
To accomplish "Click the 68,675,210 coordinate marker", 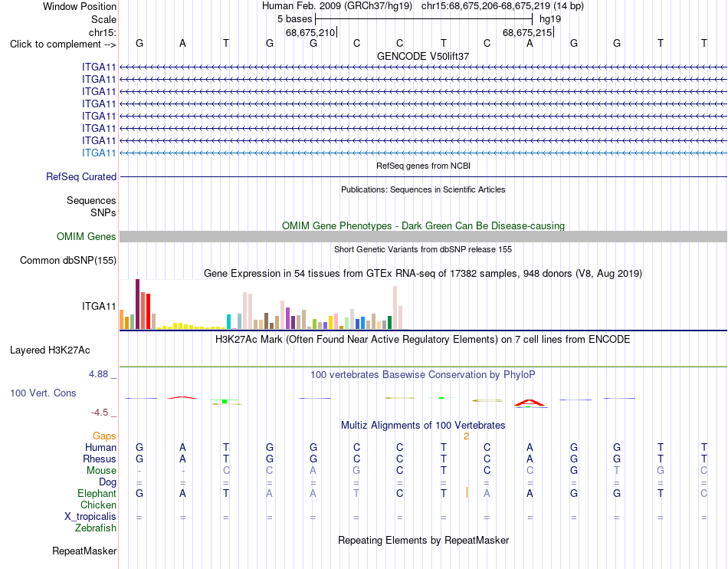I will (x=310, y=32).
